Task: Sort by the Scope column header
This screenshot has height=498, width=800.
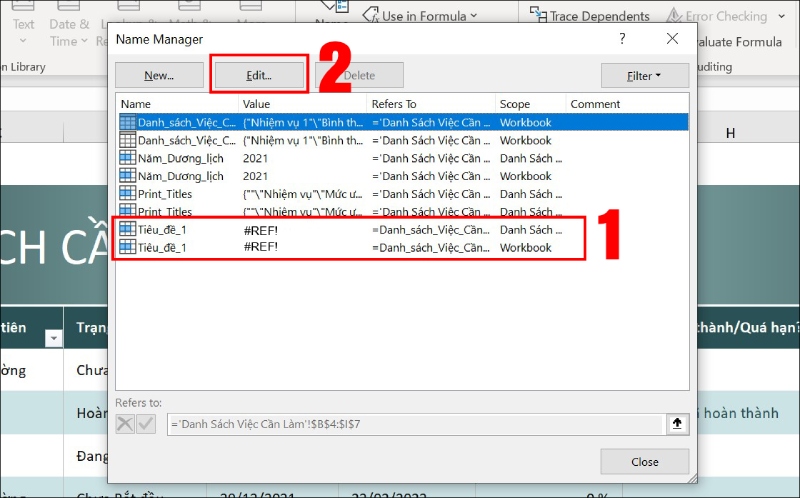Action: coord(531,104)
